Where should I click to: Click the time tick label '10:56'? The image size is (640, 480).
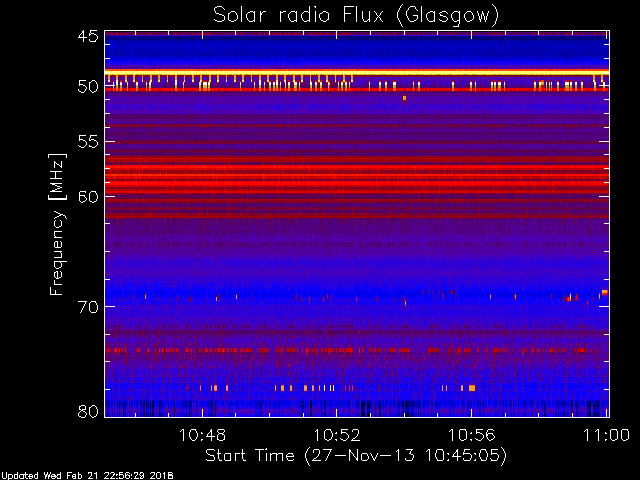tap(471, 435)
